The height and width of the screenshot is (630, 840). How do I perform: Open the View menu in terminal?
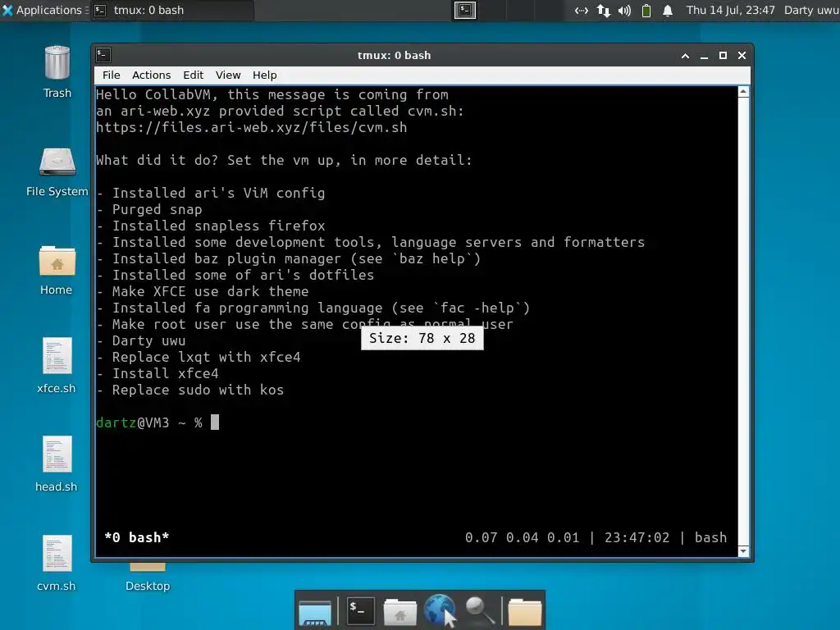[x=228, y=75]
